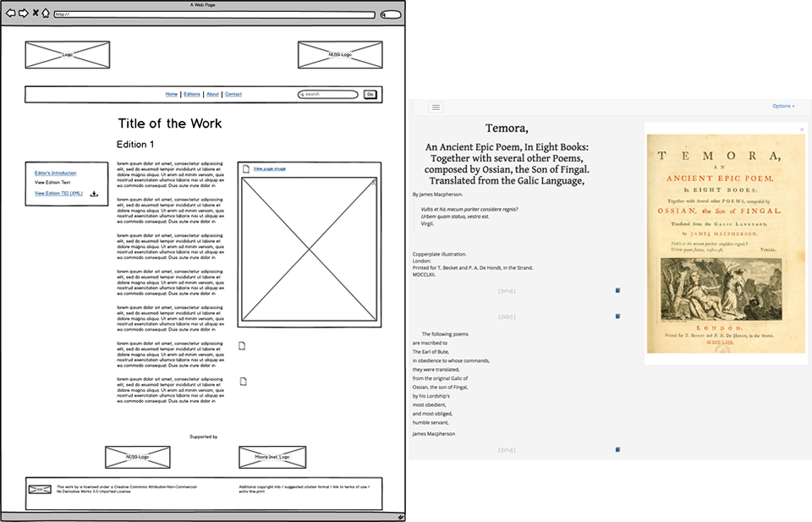Click the lowest page icon beside the last lorem paragraph
Image resolution: width=812 pixels, height=522 pixels.
point(244,382)
